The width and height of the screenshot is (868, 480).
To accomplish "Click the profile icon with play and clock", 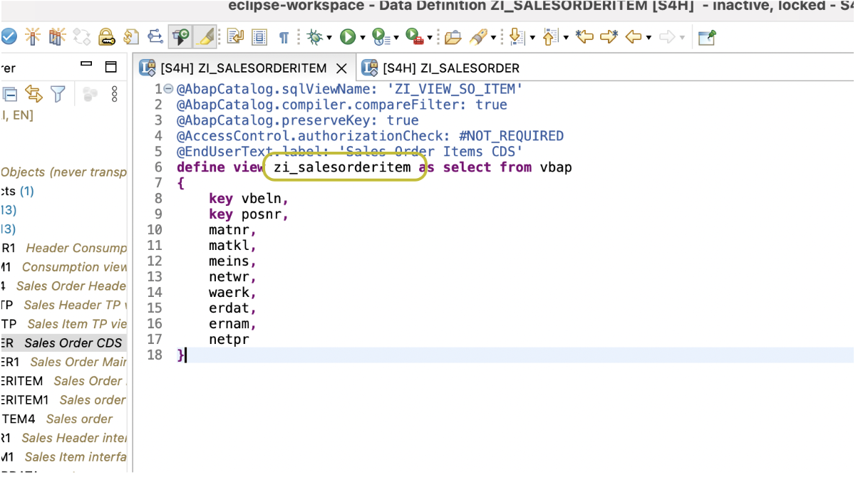I will tap(380, 36).
